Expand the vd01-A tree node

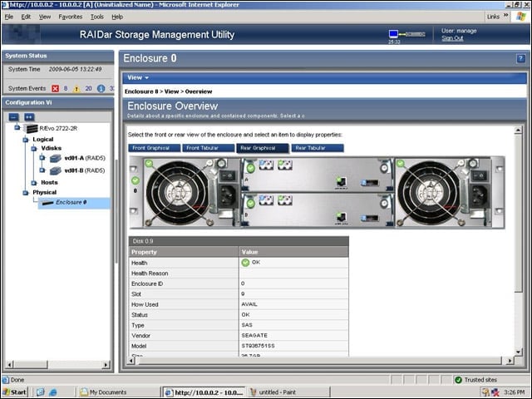coord(42,158)
